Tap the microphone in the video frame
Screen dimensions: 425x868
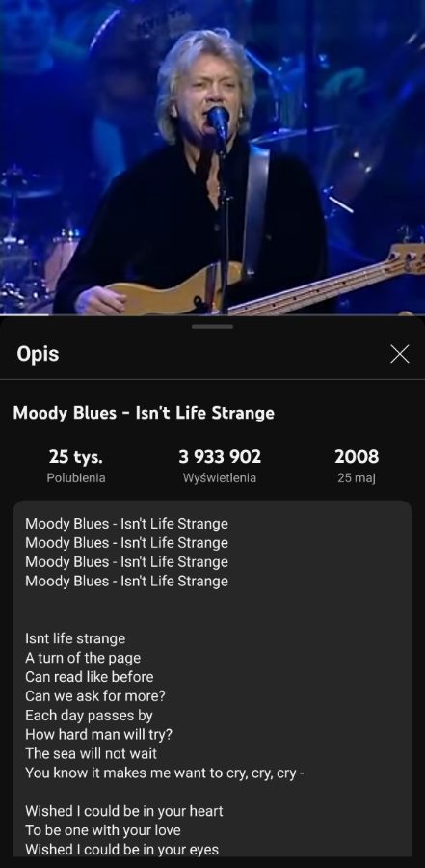click(219, 122)
